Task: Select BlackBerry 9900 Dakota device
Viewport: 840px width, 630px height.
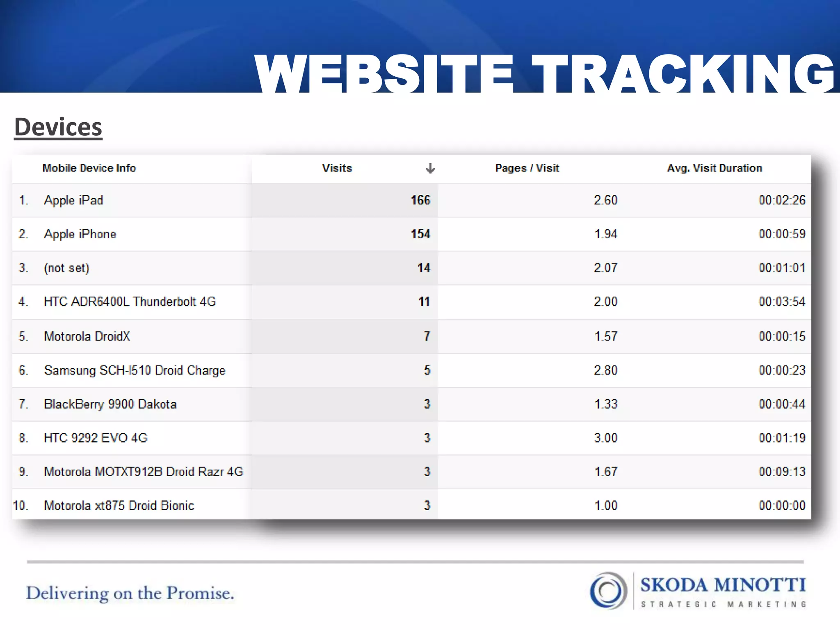Action: 110,404
